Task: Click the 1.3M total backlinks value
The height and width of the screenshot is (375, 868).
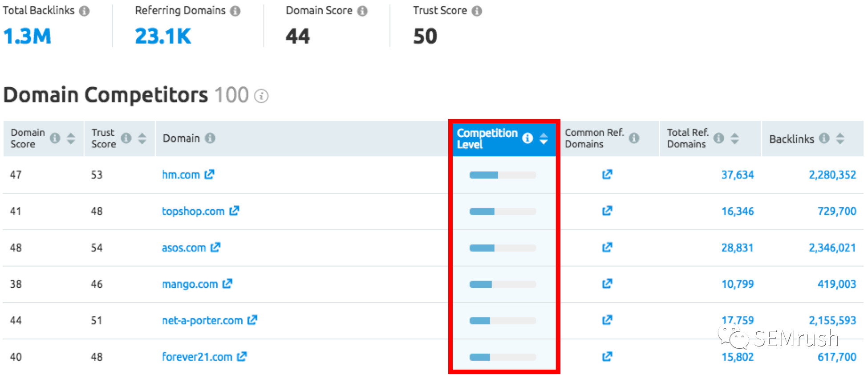Action: [28, 36]
